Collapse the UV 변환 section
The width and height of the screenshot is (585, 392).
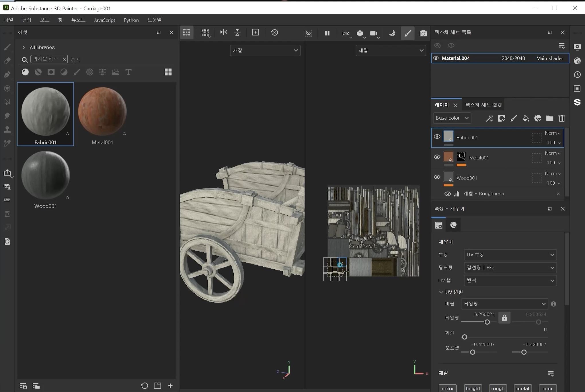pos(441,292)
